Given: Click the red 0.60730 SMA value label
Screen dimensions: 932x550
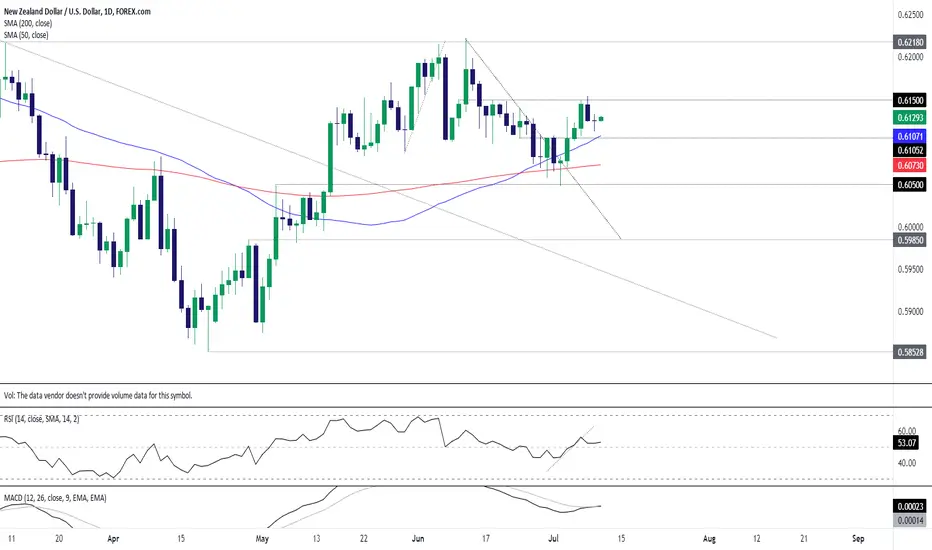Looking at the screenshot, I should click(x=910, y=165).
